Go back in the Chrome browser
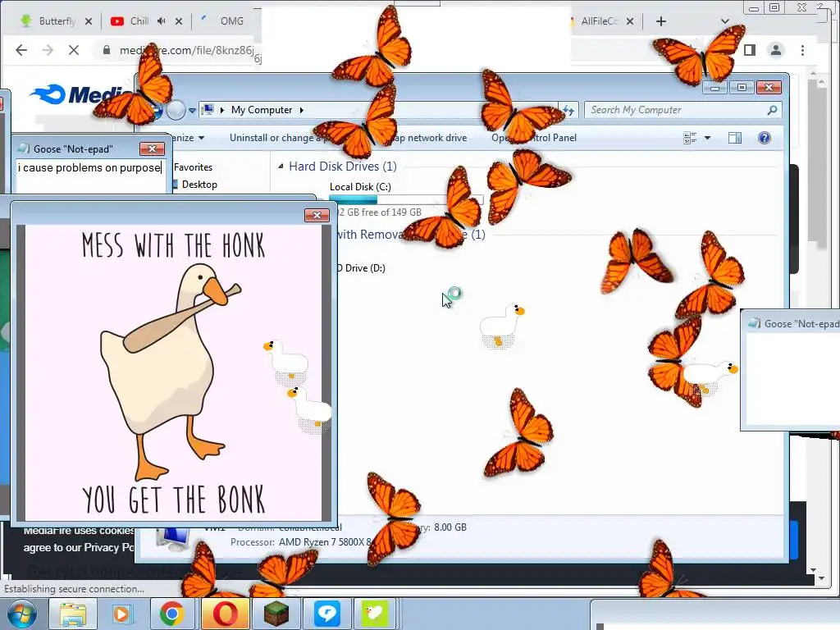Image resolution: width=840 pixels, height=630 pixels. [x=21, y=50]
